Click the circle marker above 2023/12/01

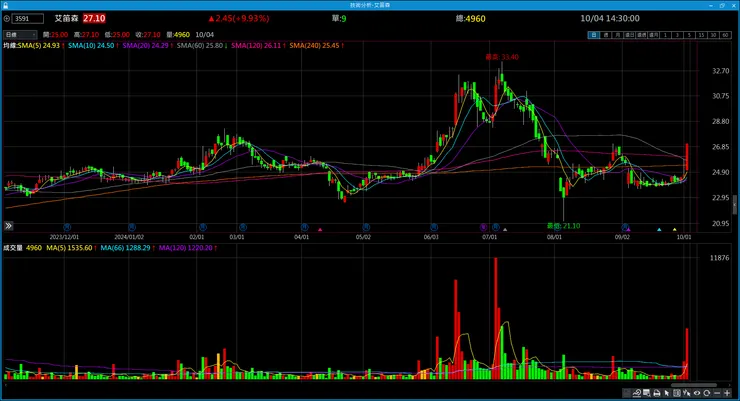[67, 227]
